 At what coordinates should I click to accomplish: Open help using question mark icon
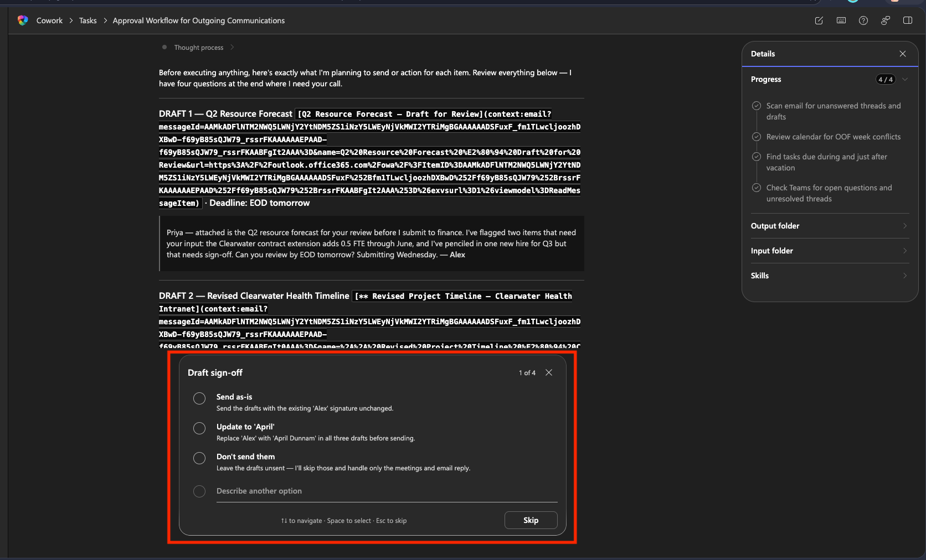click(x=863, y=20)
